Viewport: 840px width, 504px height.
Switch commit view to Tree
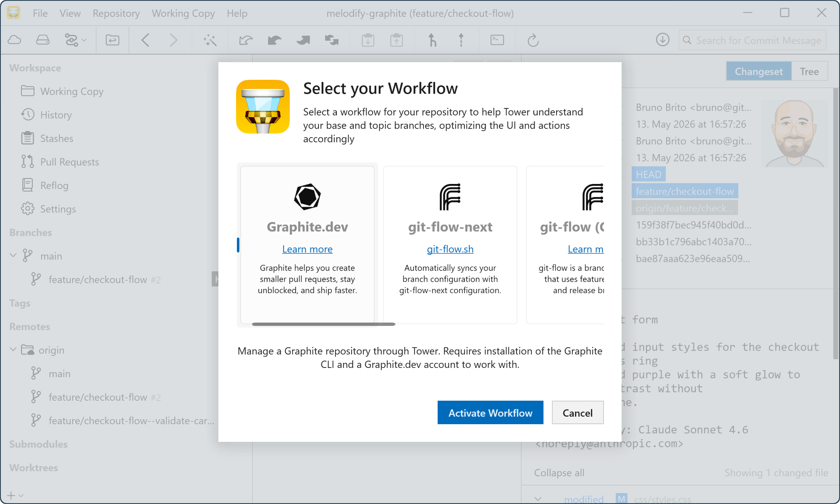(x=809, y=71)
